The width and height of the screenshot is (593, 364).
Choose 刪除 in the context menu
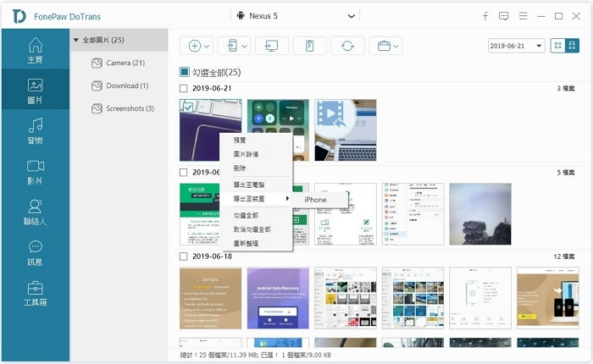[240, 168]
